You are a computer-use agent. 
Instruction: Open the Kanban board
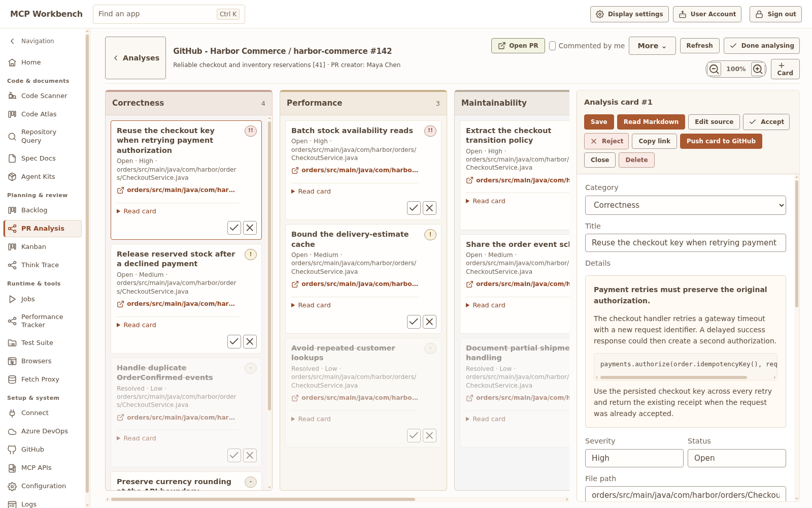pyautogui.click(x=43, y=247)
